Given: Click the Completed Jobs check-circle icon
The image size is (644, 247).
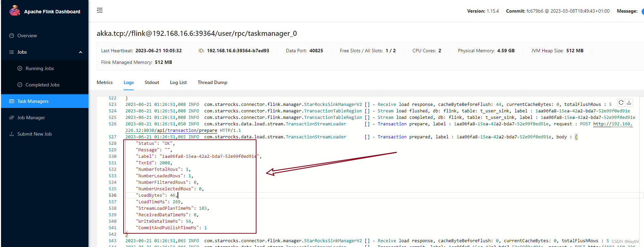Looking at the screenshot, I should [x=20, y=85].
